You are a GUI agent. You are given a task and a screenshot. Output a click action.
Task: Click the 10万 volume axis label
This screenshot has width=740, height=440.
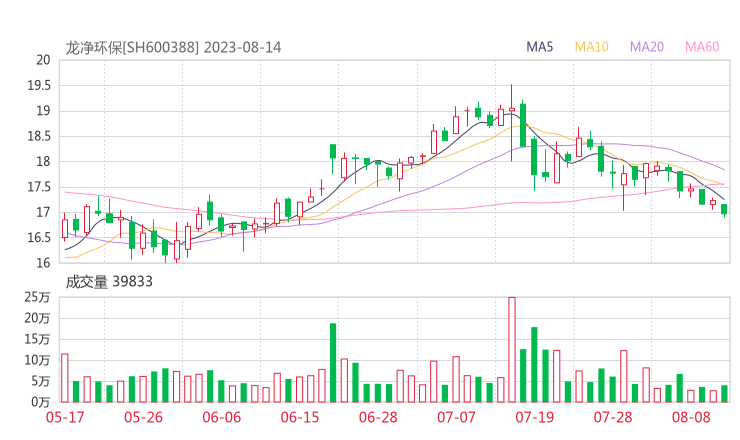(x=37, y=361)
